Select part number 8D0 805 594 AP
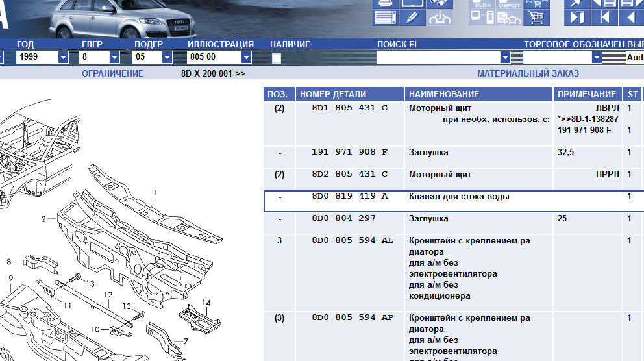Image resolution: width=644 pixels, height=361 pixels. (353, 318)
